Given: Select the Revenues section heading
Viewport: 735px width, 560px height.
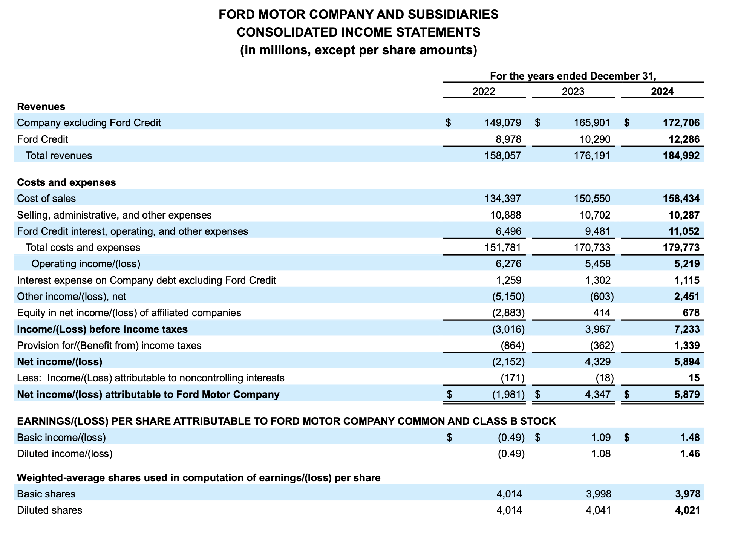Looking at the screenshot, I should pyautogui.click(x=41, y=107).
